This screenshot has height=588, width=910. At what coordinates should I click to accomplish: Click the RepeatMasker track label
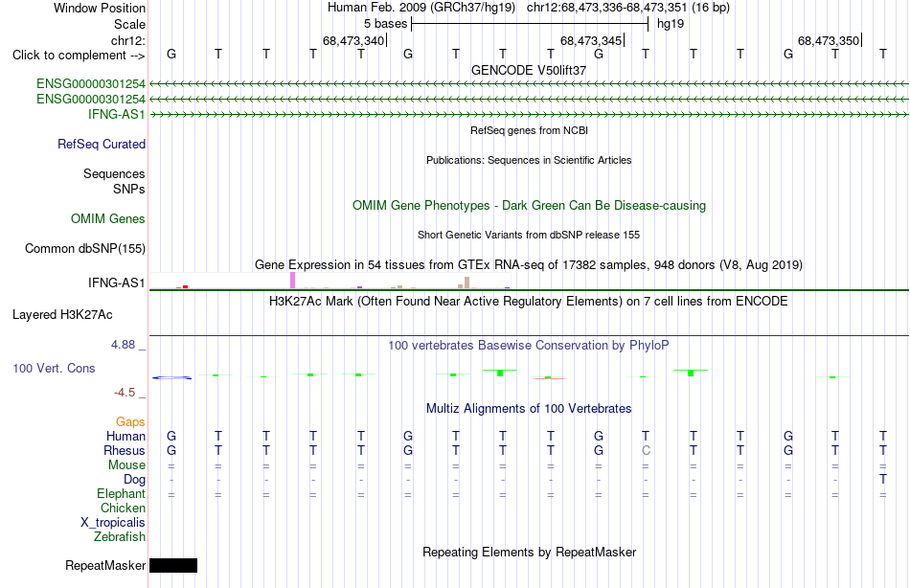(x=105, y=565)
